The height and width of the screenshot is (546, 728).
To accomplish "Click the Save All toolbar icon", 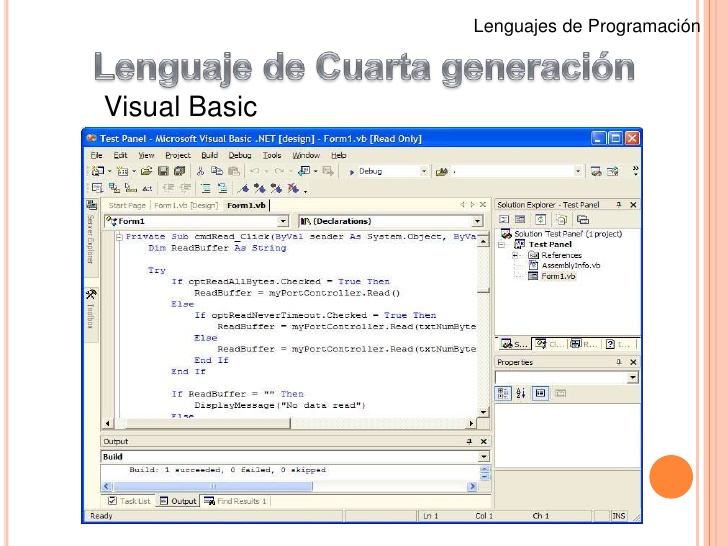I will coord(179,171).
